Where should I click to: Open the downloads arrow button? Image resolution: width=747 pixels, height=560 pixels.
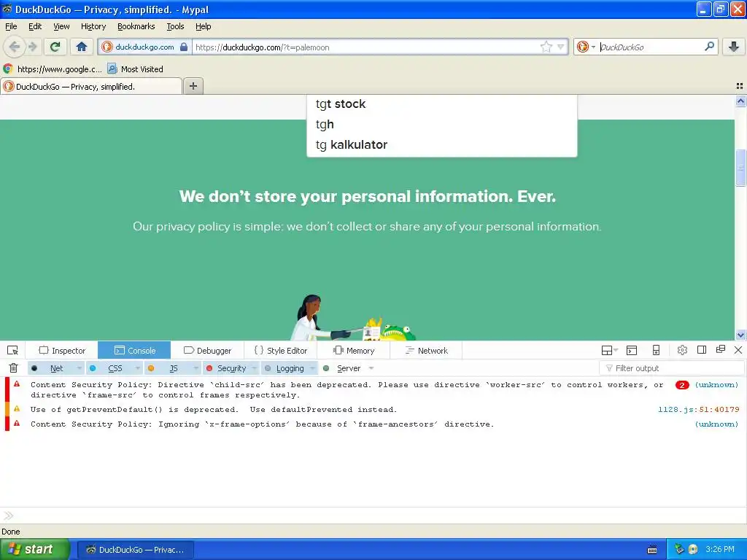point(734,47)
